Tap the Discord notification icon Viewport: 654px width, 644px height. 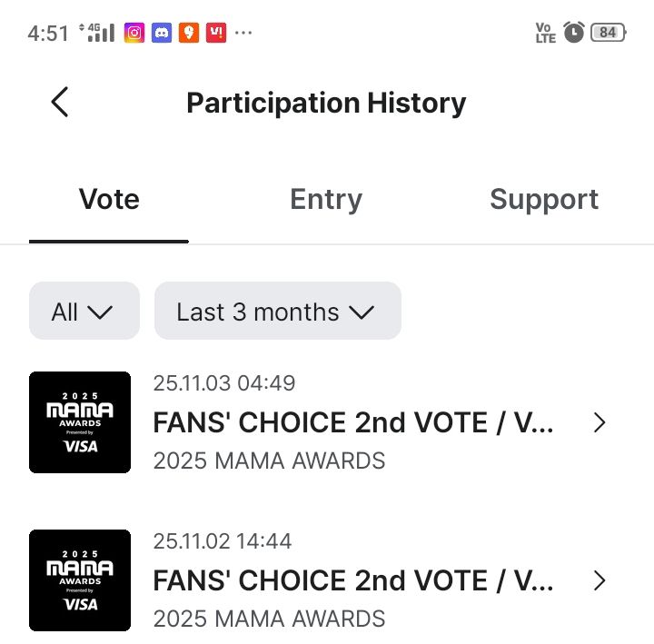point(162,33)
